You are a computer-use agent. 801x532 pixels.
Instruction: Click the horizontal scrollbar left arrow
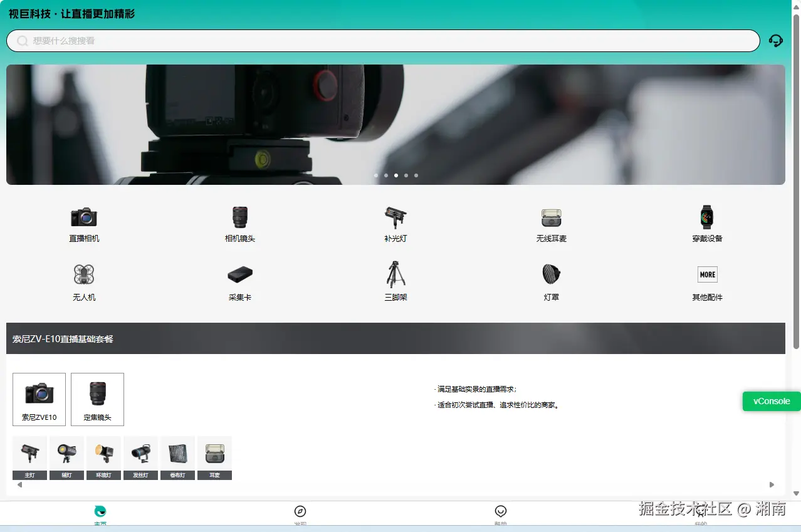coord(19,484)
